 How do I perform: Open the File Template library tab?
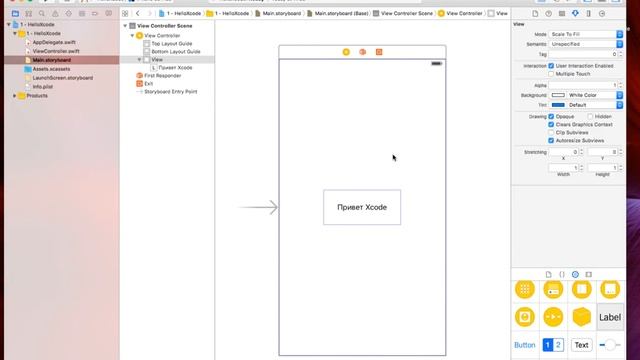click(549, 274)
